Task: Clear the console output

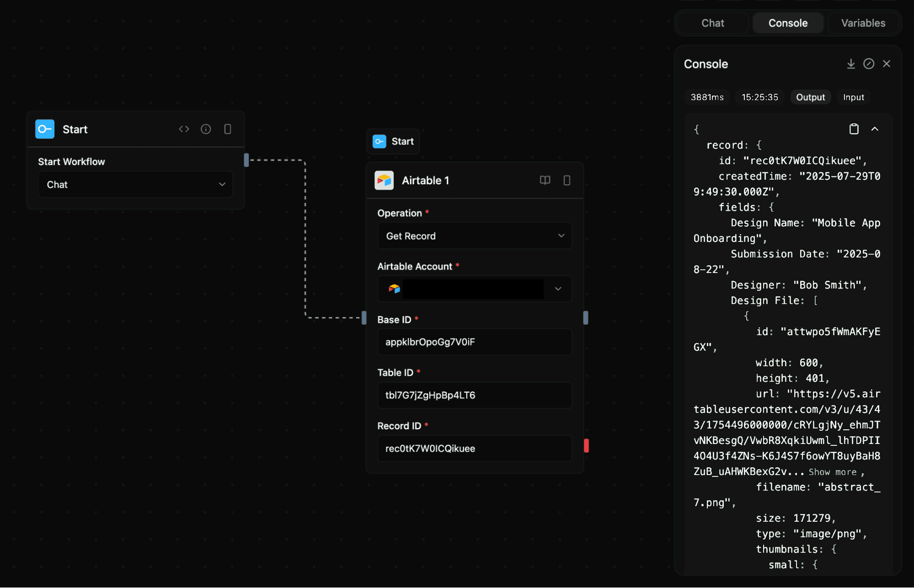Action: pos(869,64)
